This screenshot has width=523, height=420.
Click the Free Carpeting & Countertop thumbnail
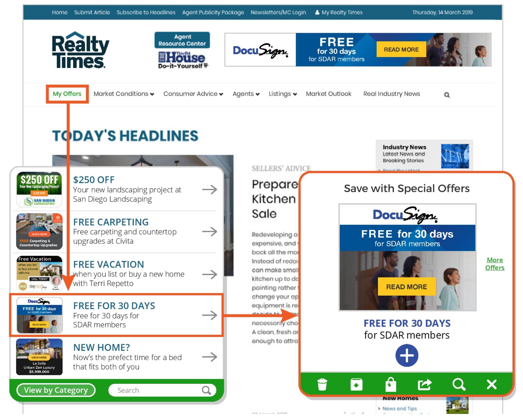pyautogui.click(x=39, y=231)
